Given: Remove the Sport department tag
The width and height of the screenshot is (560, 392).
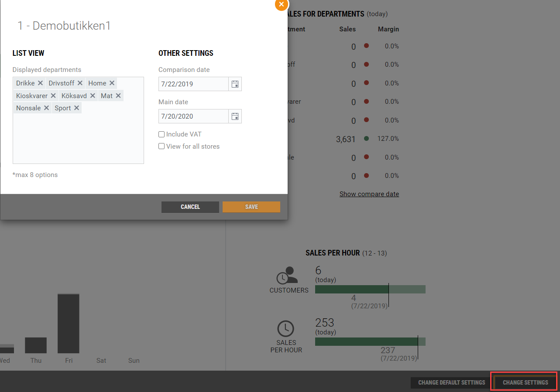Looking at the screenshot, I should pyautogui.click(x=76, y=108).
